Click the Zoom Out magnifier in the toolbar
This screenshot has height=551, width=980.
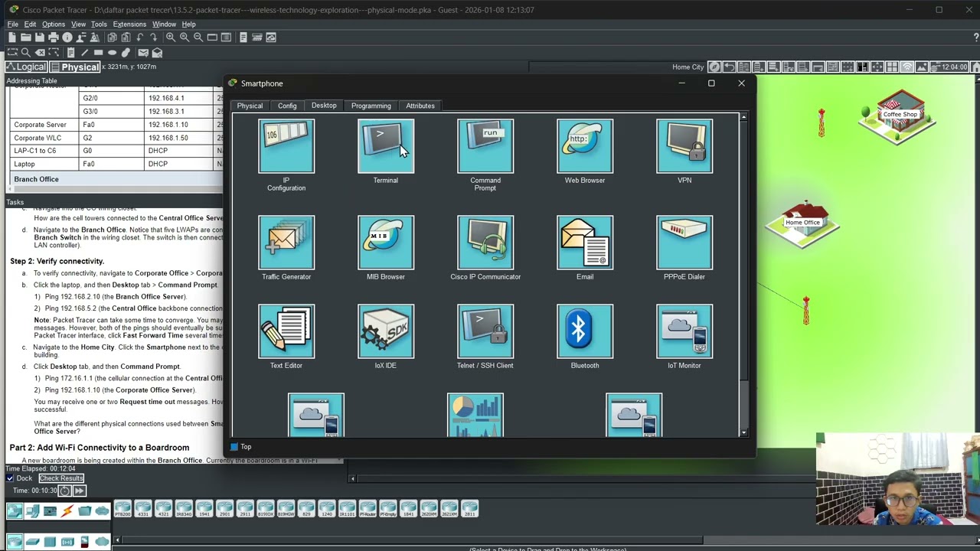click(x=198, y=37)
